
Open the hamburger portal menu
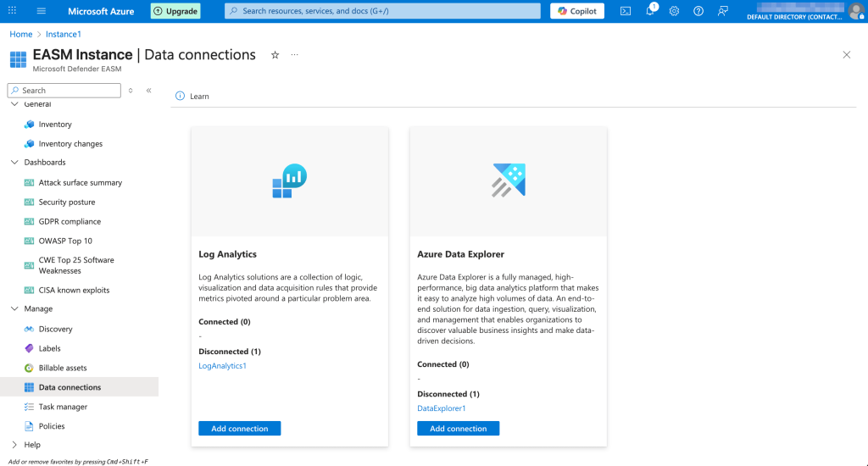click(41, 10)
